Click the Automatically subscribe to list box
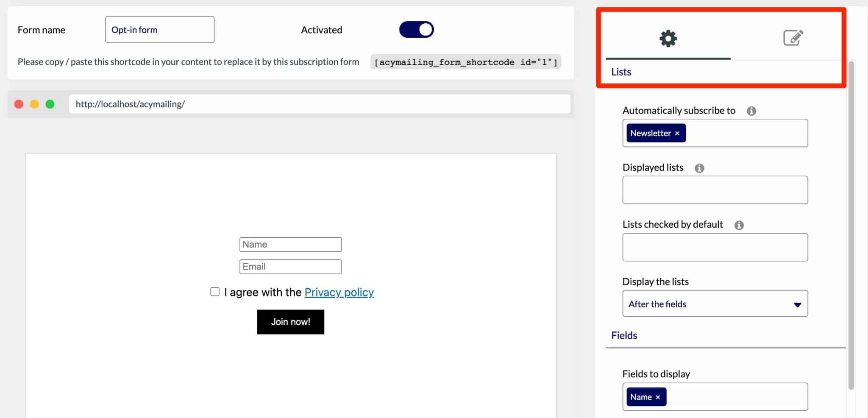The image size is (868, 418). pos(715,133)
